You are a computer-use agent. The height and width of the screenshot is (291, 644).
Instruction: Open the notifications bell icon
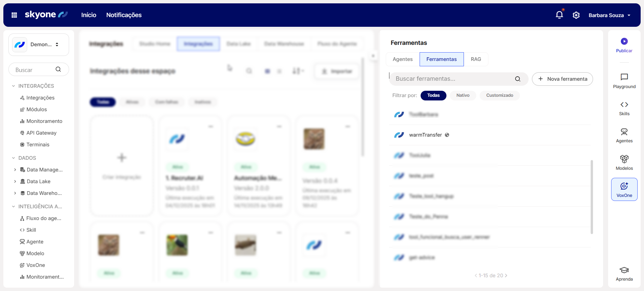(559, 15)
